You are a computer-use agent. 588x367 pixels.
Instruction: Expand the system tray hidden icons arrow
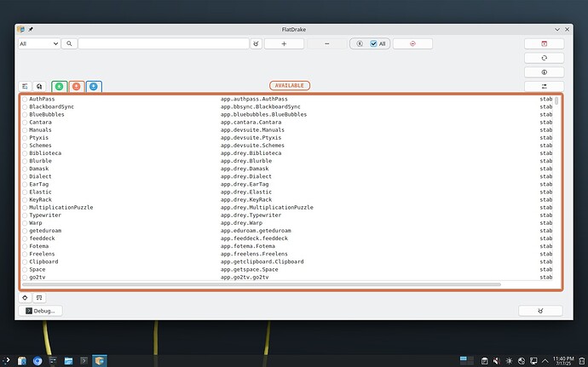click(545, 361)
